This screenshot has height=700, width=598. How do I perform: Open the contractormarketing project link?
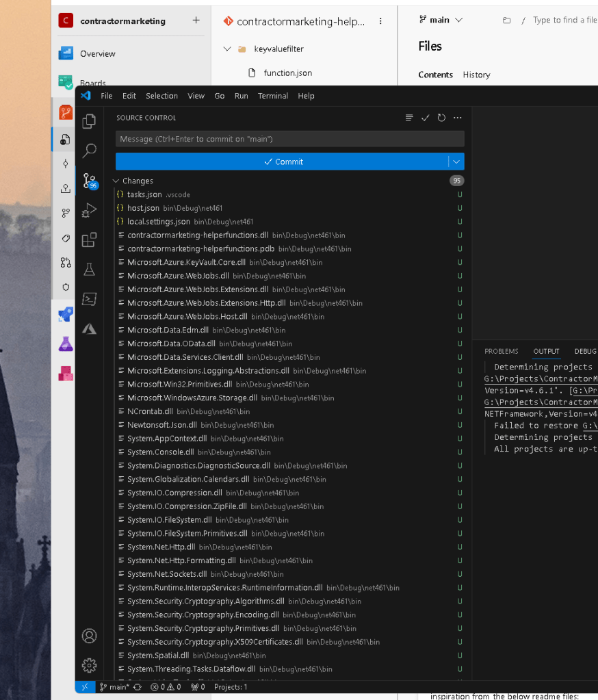tap(122, 21)
